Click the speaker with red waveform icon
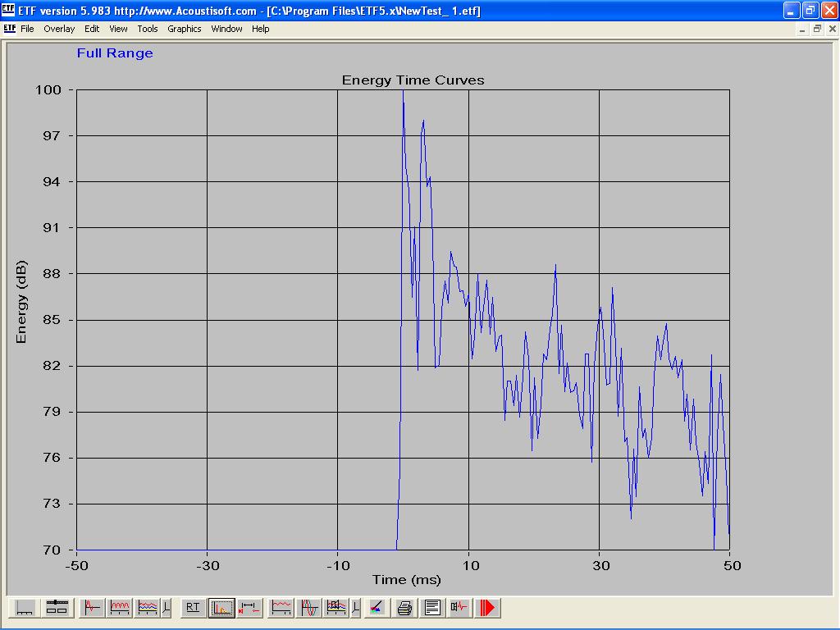 point(459,608)
